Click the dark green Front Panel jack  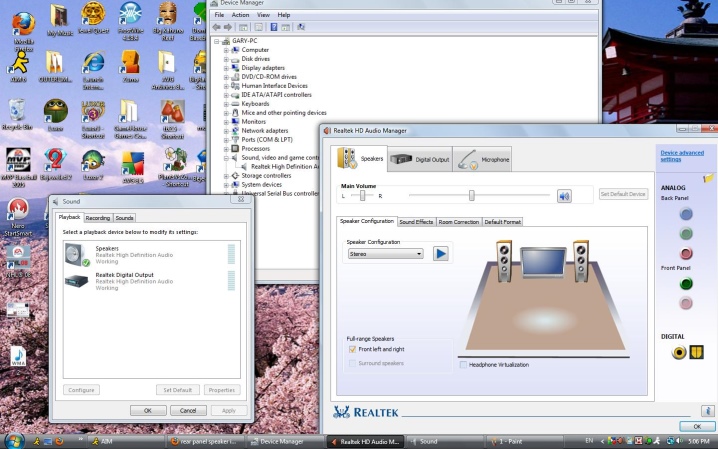point(685,284)
